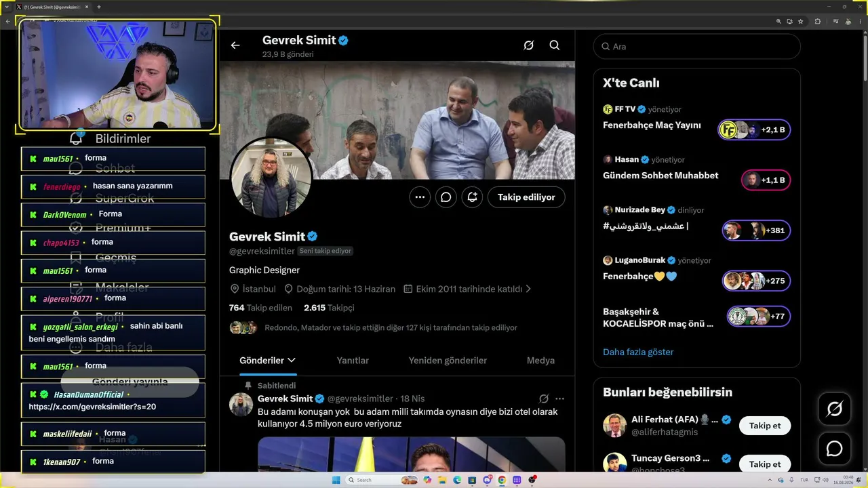Open three-dots menu on pinned post
Screen dimensions: 868x488
(x=559, y=399)
